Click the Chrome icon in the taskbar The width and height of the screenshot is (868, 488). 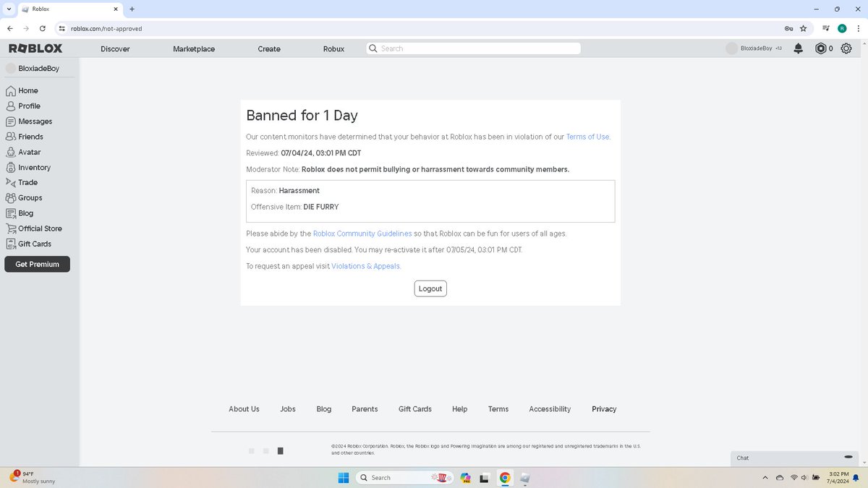click(x=505, y=477)
